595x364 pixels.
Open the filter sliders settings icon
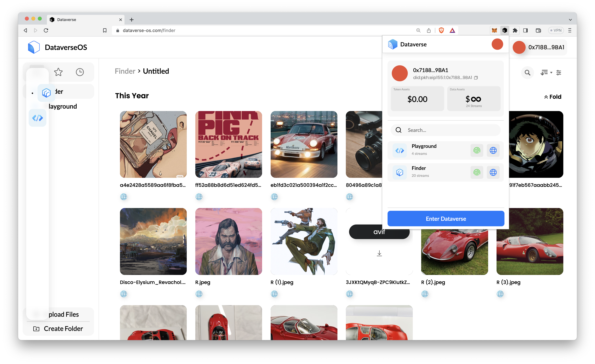coord(558,72)
